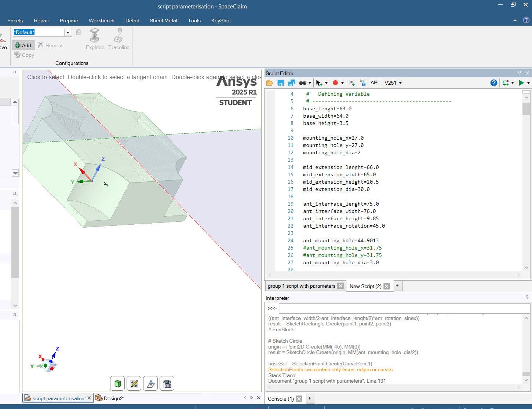Screen dimensions: 532x409
Task: Click the view orientation cube triad
Action: (50, 365)
